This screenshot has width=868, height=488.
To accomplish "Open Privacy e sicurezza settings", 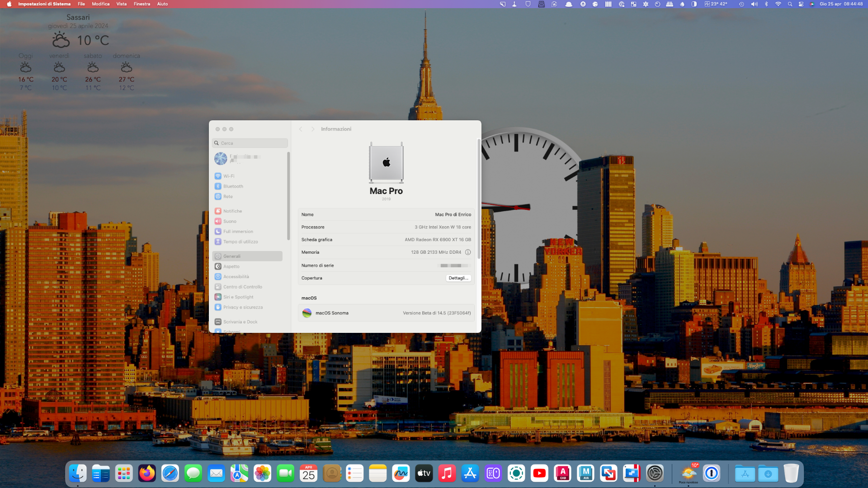I will click(242, 307).
